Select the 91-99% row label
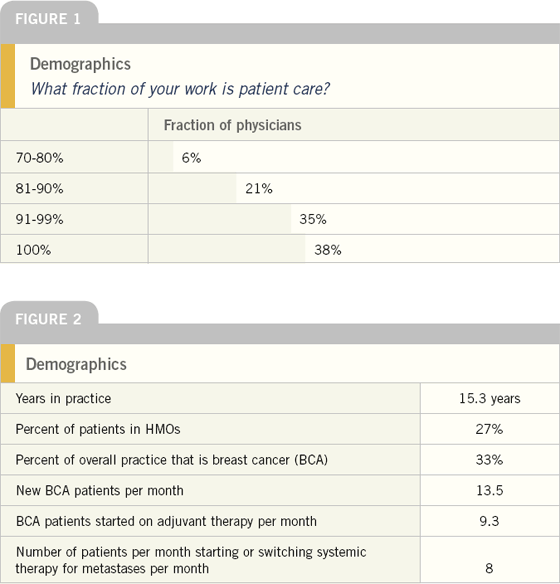This screenshot has width=560, height=584. pos(39,219)
